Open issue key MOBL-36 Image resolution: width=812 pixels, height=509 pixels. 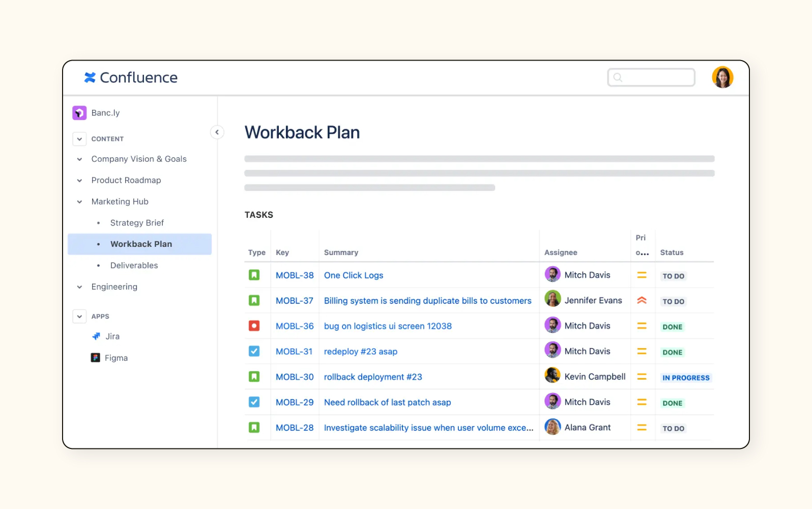click(295, 326)
